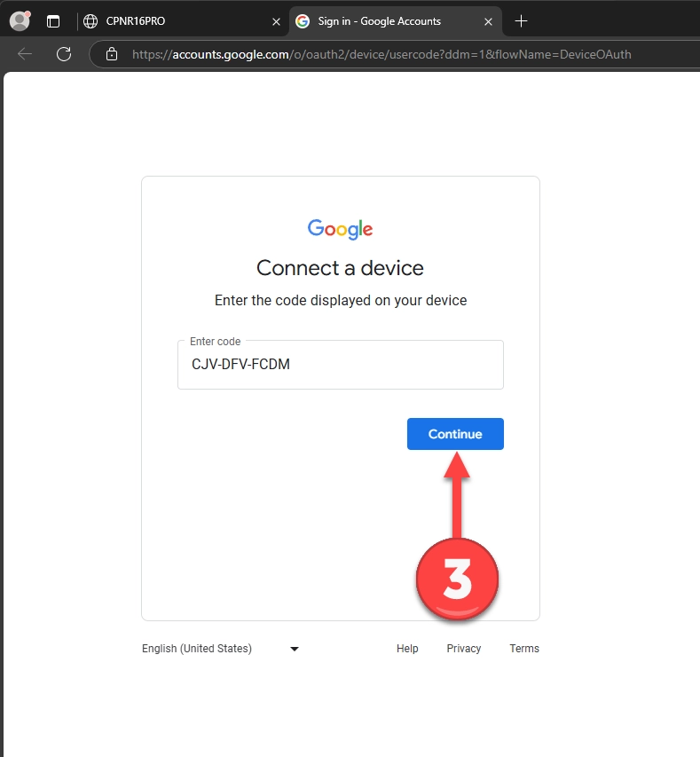The height and width of the screenshot is (757, 700).
Task: Close the CPNR16PRO tab
Action: (276, 21)
